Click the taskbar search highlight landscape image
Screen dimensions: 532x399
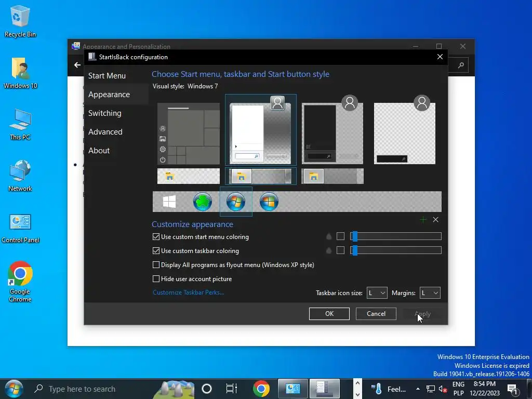(174, 390)
